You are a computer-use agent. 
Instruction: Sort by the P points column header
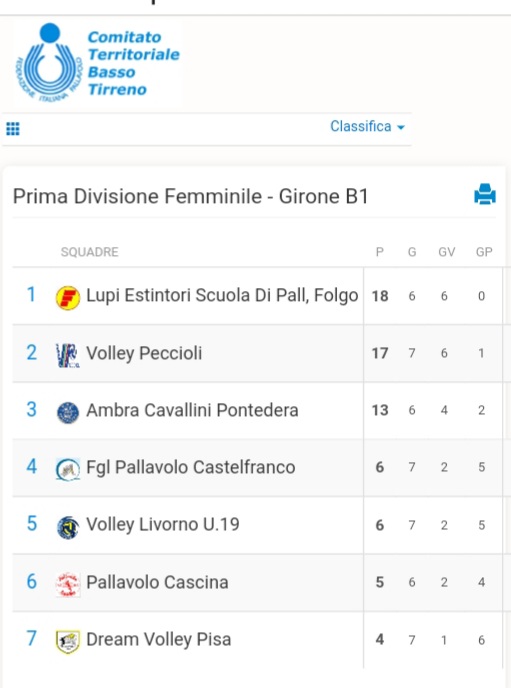tap(380, 252)
